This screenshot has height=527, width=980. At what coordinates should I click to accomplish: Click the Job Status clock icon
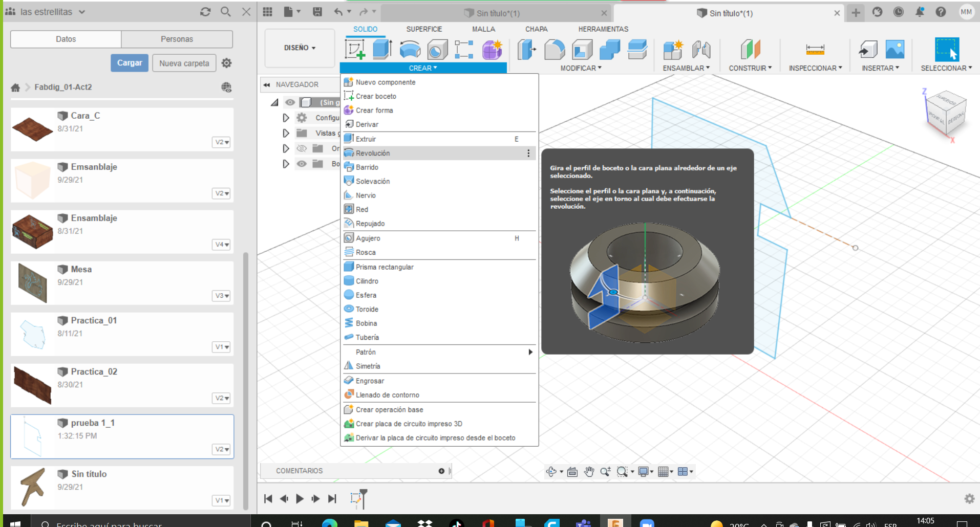(x=899, y=12)
